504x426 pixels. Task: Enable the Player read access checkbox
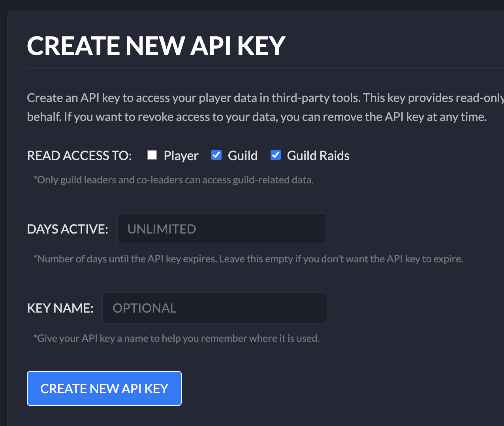coord(152,155)
